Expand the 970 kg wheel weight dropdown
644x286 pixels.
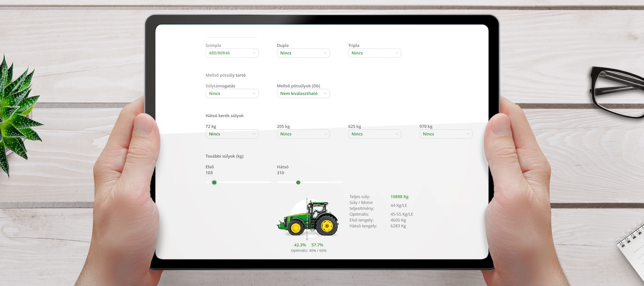[x=445, y=134]
